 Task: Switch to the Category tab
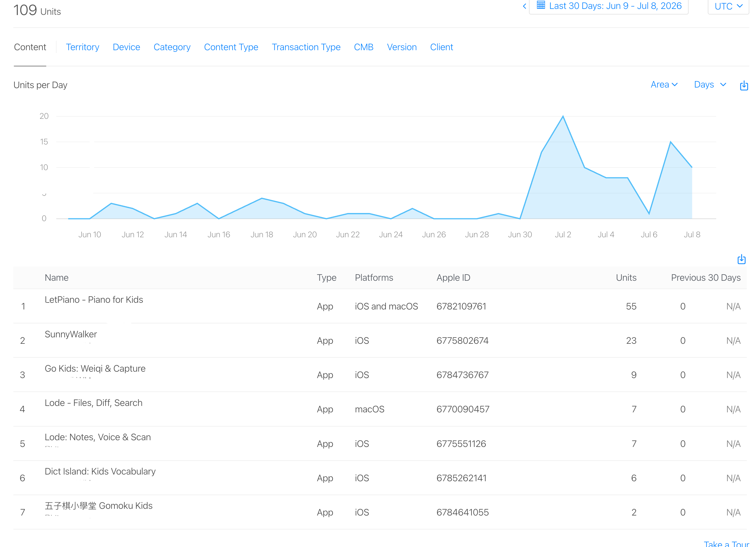(x=172, y=47)
